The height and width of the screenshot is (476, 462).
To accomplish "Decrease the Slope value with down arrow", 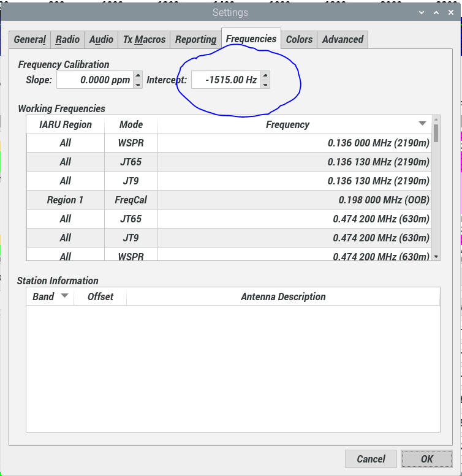I will (138, 84).
